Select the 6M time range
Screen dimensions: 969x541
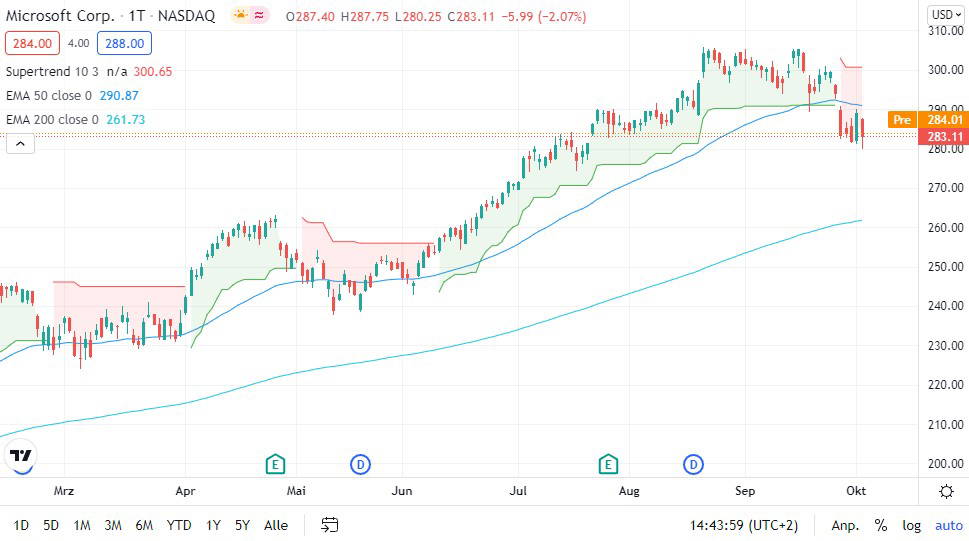tap(144, 525)
